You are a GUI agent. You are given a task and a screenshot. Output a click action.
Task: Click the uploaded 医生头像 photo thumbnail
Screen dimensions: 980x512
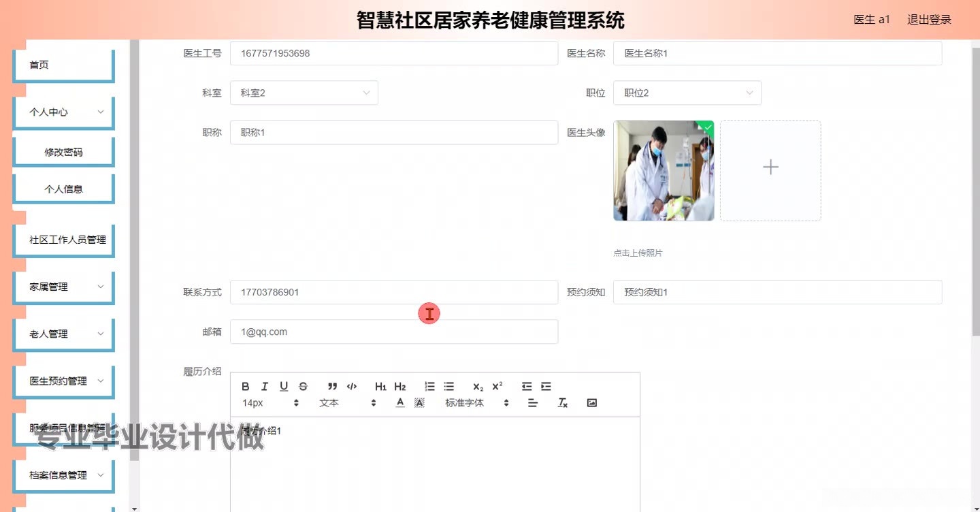tap(664, 171)
